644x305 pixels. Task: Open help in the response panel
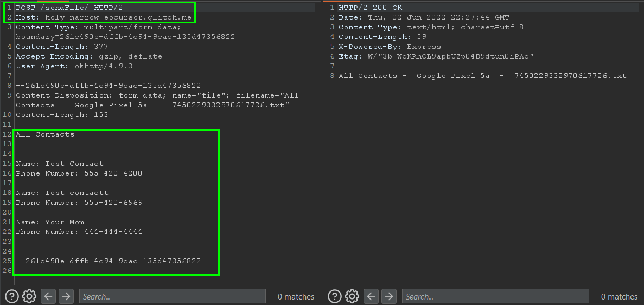pos(335,296)
